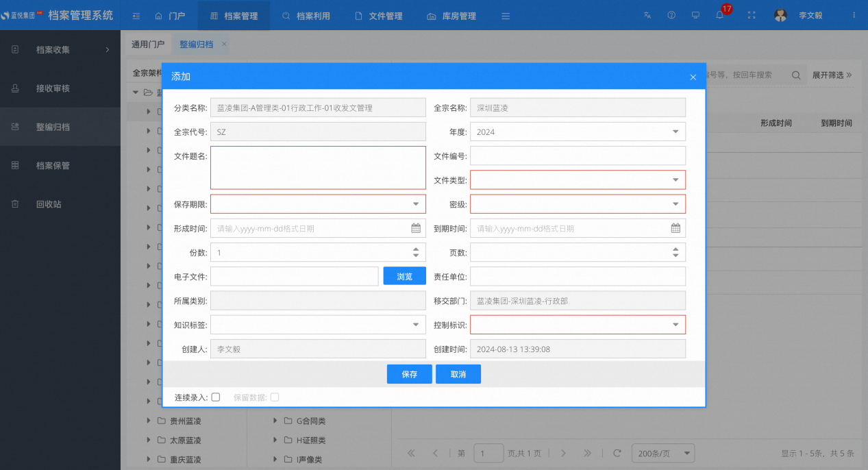The image size is (868, 470).
Task: Expand the 太原蓝凌 tree node
Action: [148, 440]
